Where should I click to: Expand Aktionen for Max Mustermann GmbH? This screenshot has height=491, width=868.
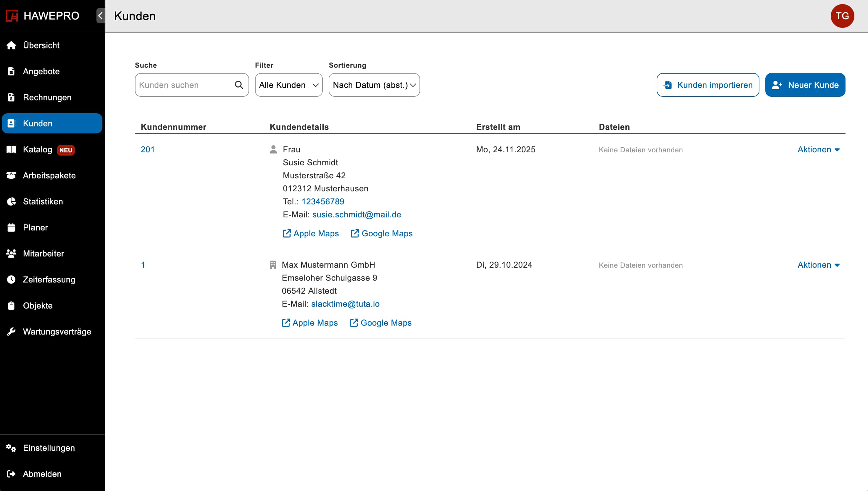pyautogui.click(x=818, y=265)
